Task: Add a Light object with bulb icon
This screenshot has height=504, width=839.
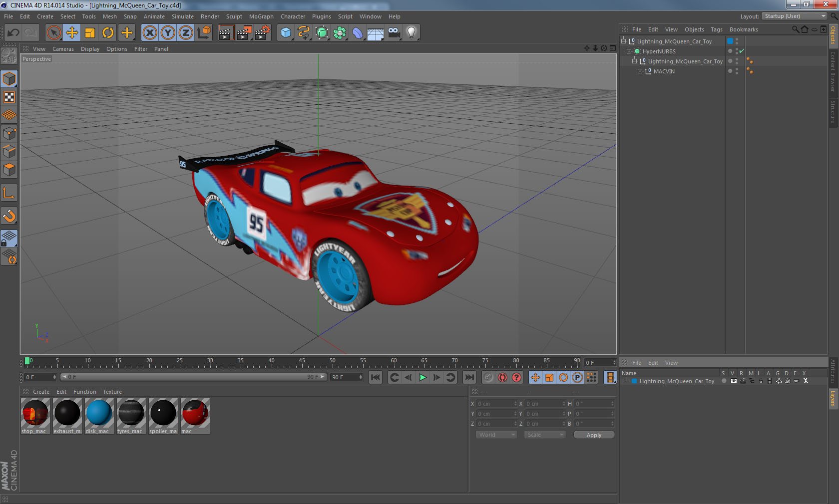Action: [411, 33]
